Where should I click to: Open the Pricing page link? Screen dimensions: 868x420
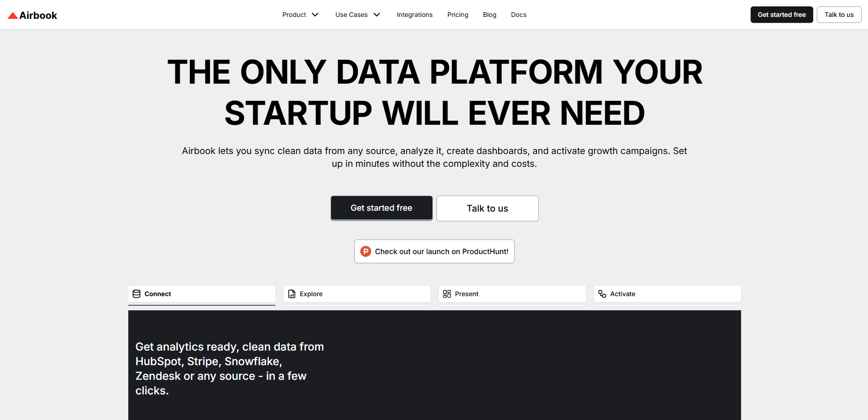click(458, 15)
